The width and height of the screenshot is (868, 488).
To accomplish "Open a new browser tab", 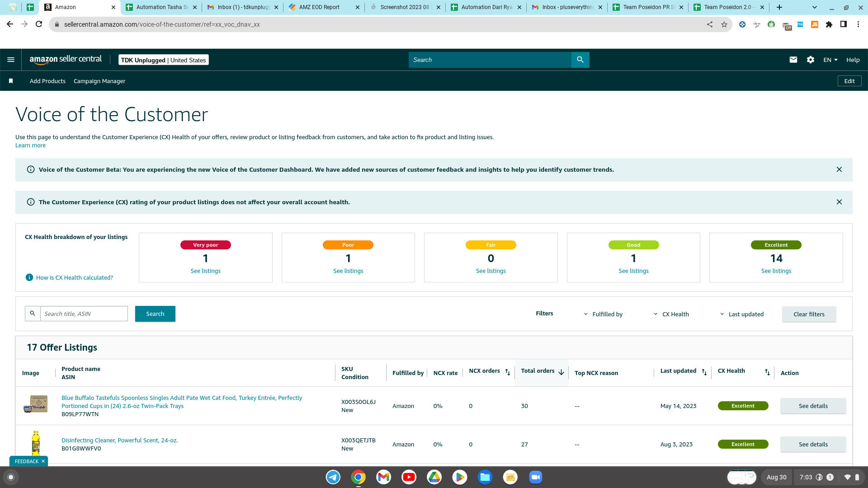I will tap(779, 7).
